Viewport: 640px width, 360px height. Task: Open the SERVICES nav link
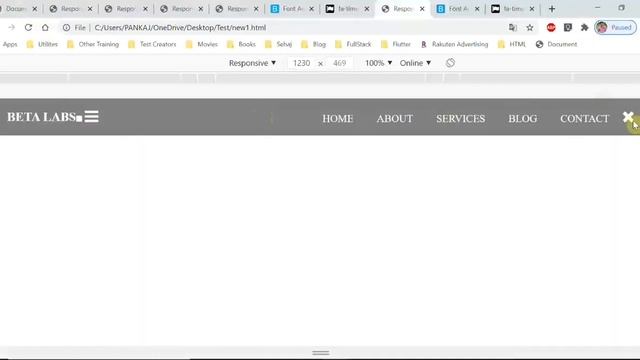[x=460, y=118]
